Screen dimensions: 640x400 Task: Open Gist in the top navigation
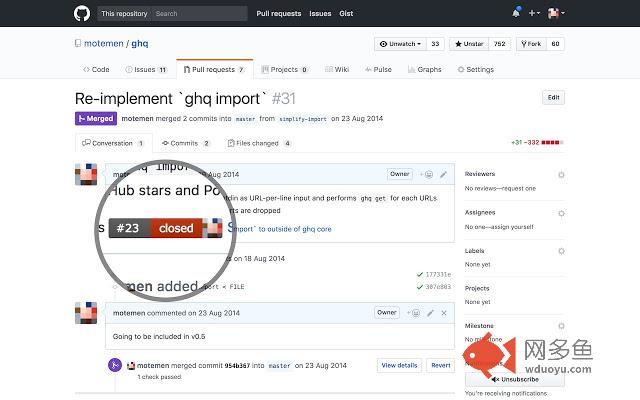point(346,13)
